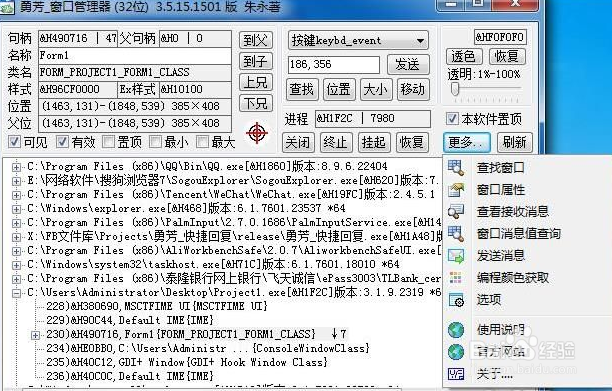Expand the QQ.exe tree node
This screenshot has height=391, width=612.
(16, 167)
